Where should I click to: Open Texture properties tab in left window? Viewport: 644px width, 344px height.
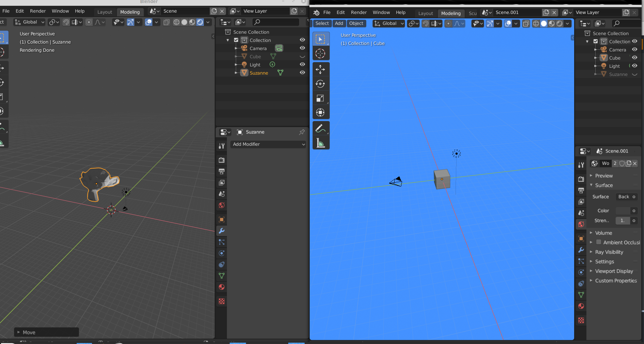point(221,301)
